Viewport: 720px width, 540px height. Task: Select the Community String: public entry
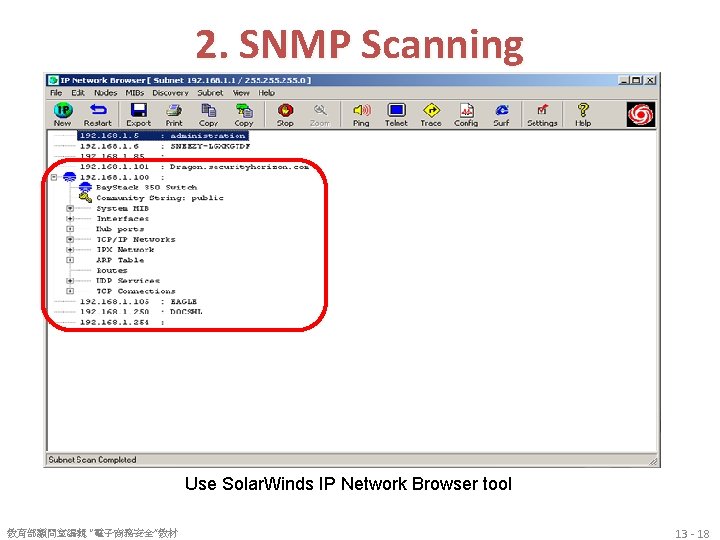[x=160, y=198]
